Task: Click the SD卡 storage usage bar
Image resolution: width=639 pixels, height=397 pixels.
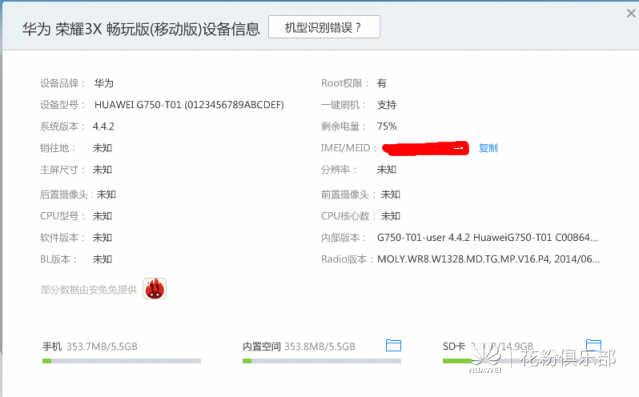Action: coord(522,361)
